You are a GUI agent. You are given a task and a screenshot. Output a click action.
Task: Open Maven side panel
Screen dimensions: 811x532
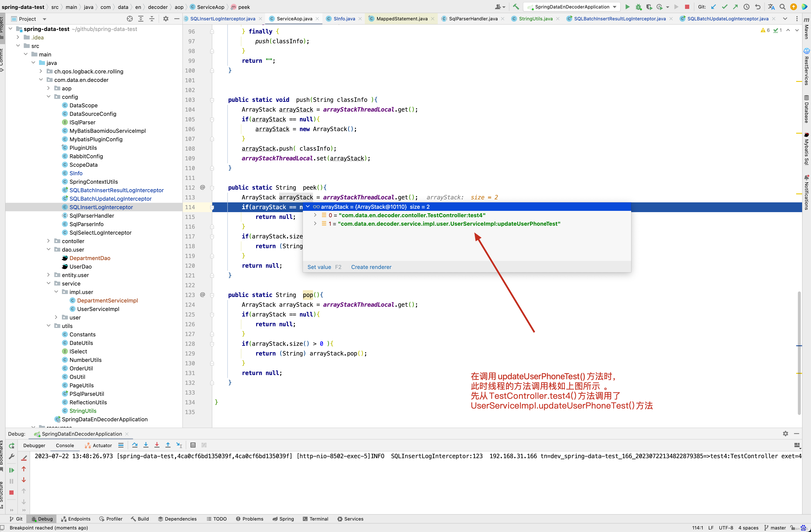[x=807, y=28]
